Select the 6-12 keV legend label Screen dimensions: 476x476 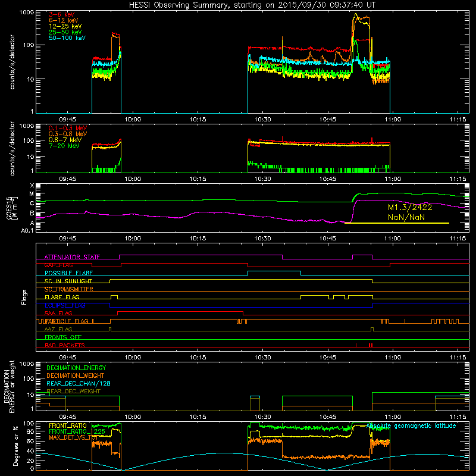(63, 20)
